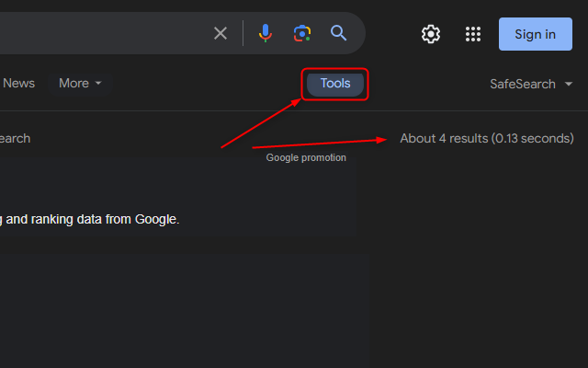Click the Sign in button

pos(535,34)
